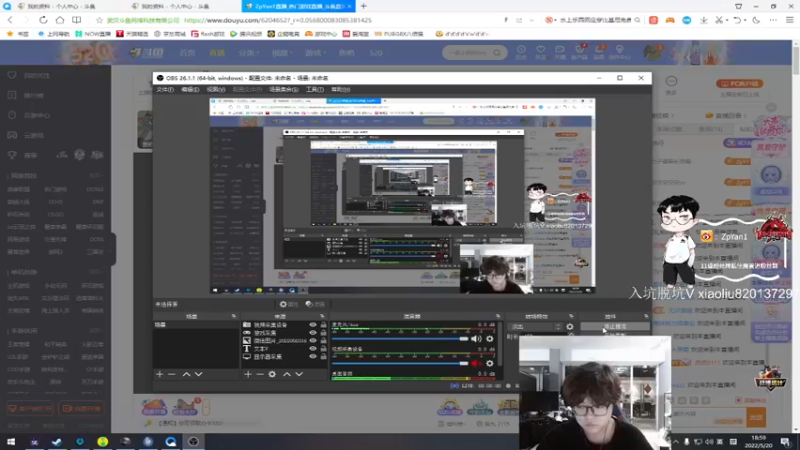Move source down in Sources panel
Screen dimensions: 800x450
coord(299,374)
